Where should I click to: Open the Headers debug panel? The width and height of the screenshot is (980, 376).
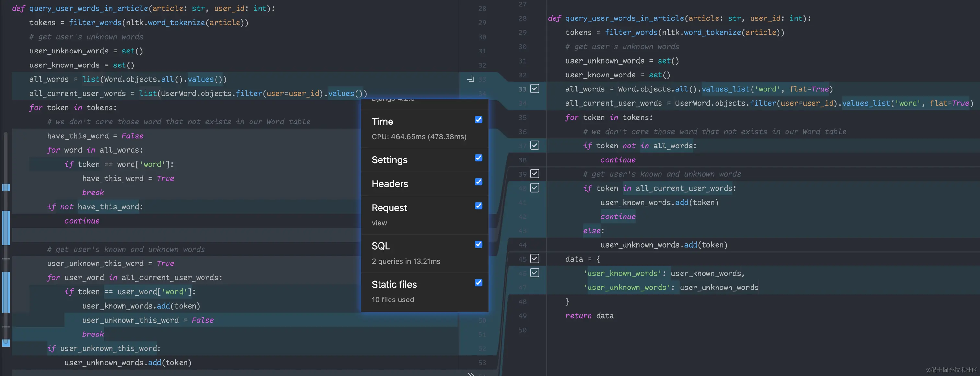[390, 184]
